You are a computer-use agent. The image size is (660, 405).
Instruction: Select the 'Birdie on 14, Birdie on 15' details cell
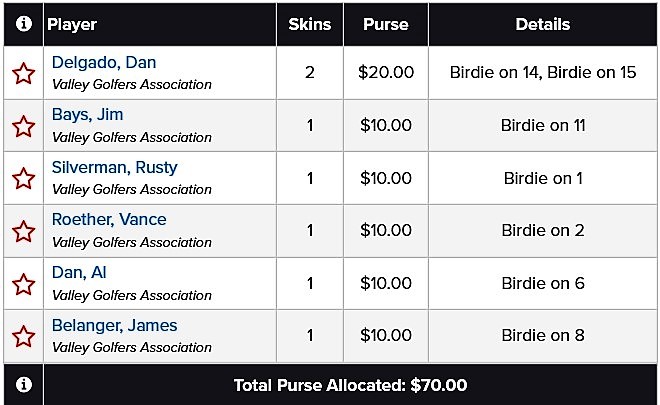coord(543,72)
